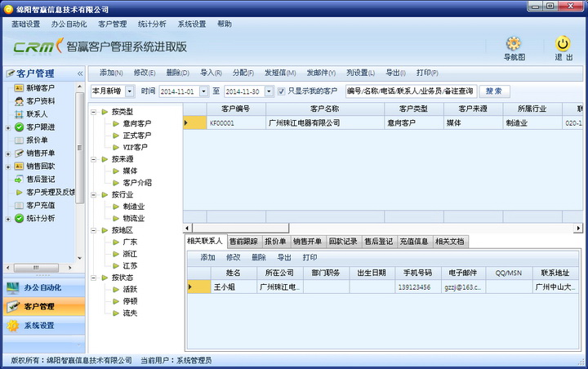This screenshot has width=588, height=369.
Task: Filter customers by 客户介绍 source
Action: click(x=137, y=183)
